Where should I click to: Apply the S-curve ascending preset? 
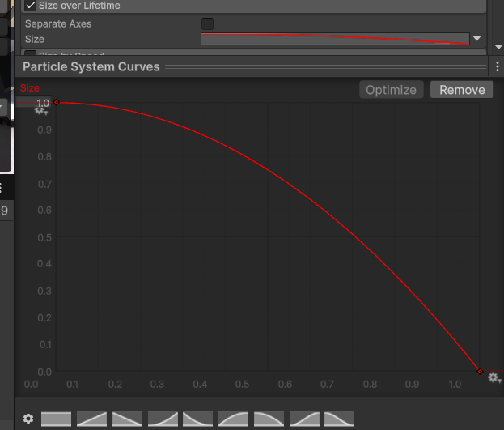(304, 419)
